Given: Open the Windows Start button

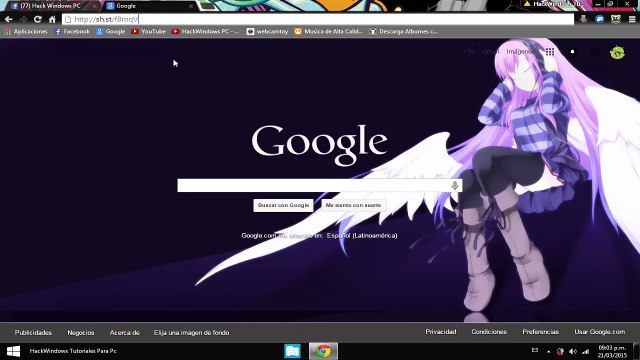Looking at the screenshot, I should click(13, 351).
